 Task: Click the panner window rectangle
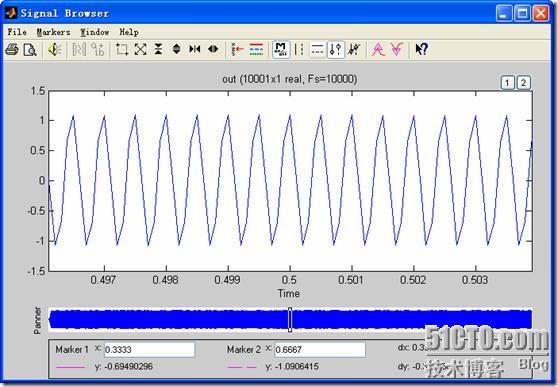click(290, 319)
